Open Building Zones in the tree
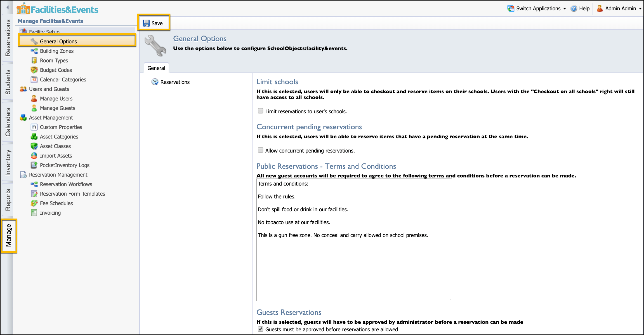Screen dimensions: 644x335 coord(57,51)
